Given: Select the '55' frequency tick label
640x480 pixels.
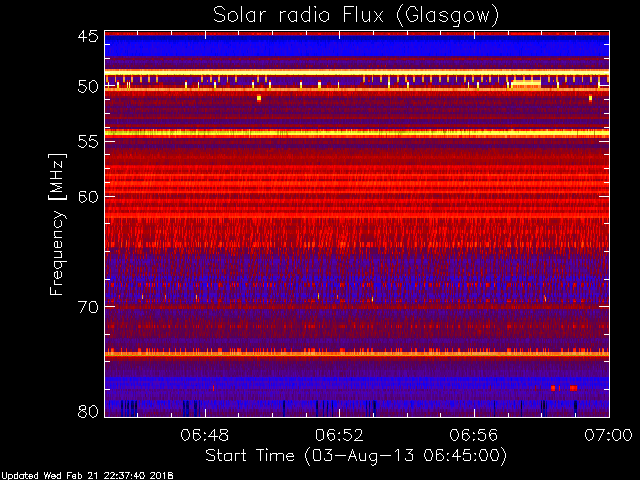Looking at the screenshot, I should click(88, 142).
